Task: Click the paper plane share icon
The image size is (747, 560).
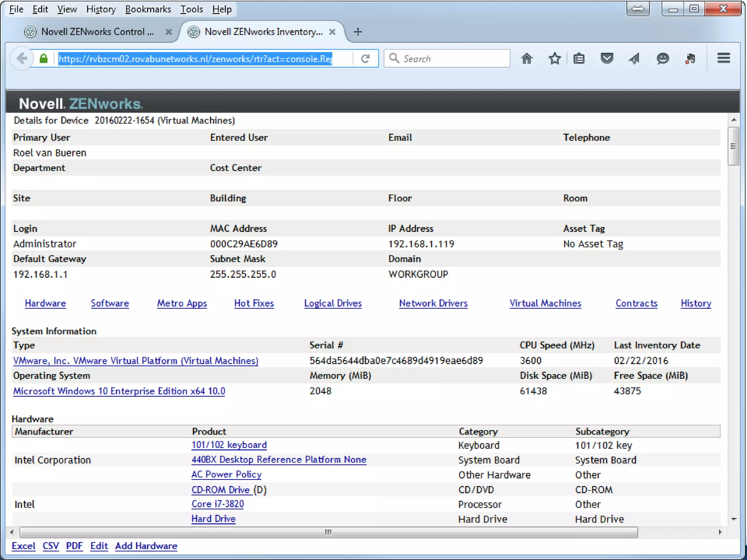Action: tap(634, 58)
